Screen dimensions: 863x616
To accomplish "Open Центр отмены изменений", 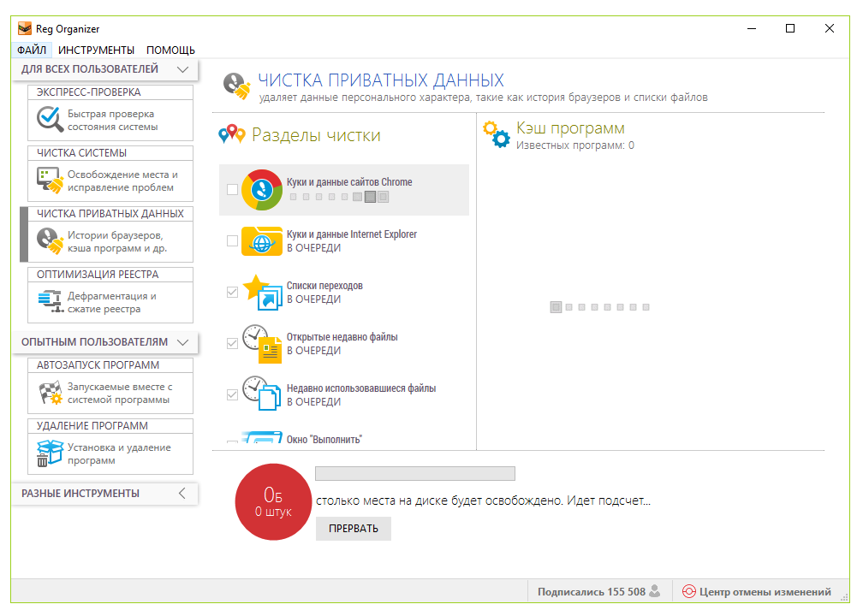I will pyautogui.click(x=765, y=592).
